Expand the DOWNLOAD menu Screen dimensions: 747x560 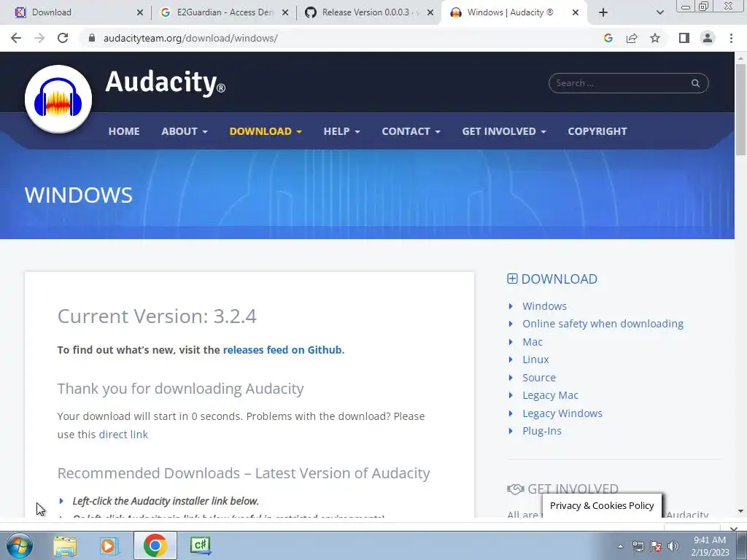pos(266,131)
